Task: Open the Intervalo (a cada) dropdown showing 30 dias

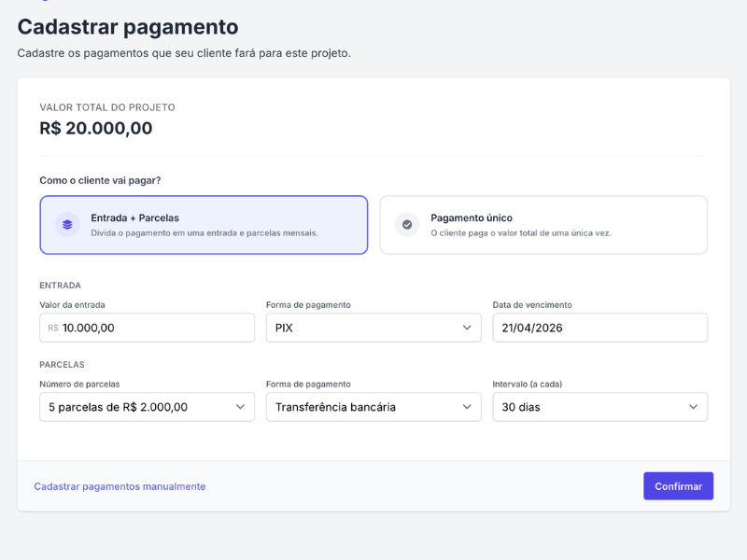Action: [x=600, y=407]
